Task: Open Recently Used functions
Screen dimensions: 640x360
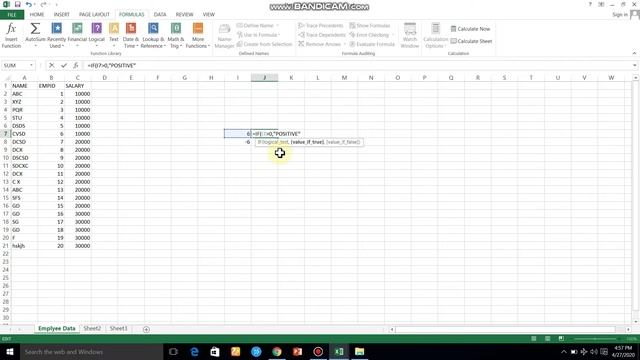Action: (56, 35)
